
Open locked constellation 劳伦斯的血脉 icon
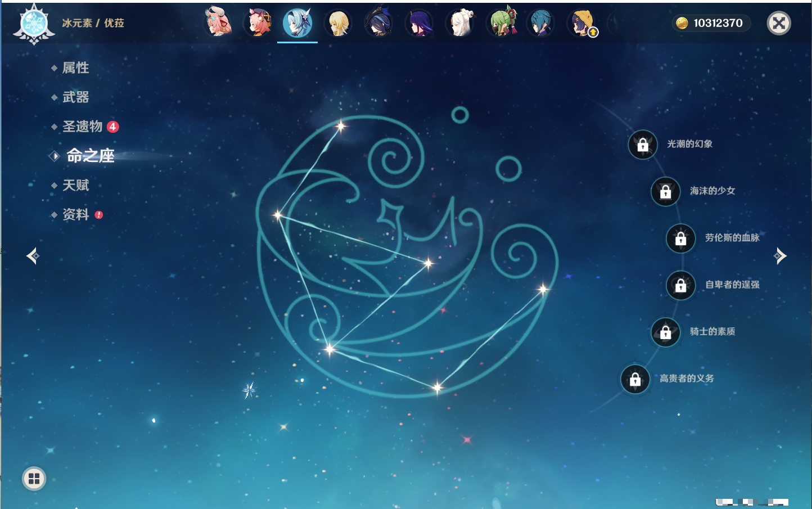pos(680,238)
